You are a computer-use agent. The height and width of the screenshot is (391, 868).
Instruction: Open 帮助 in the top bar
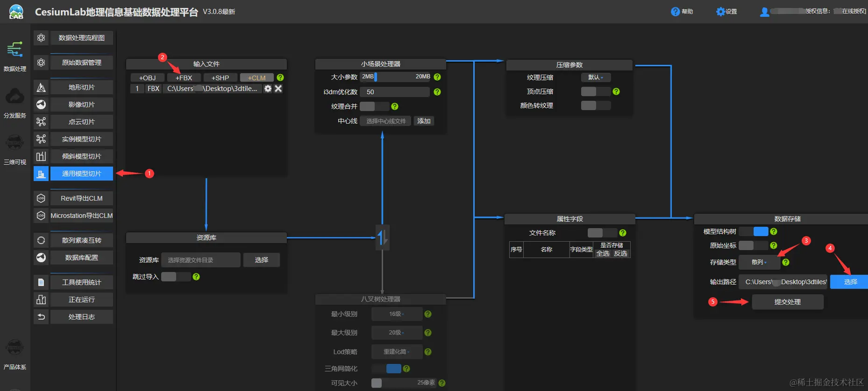tap(682, 12)
